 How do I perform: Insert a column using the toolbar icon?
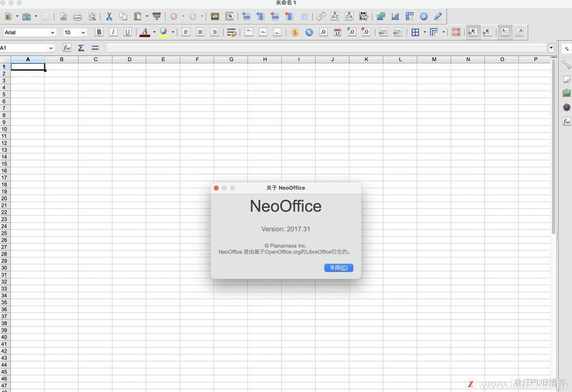pyautogui.click(x=260, y=17)
